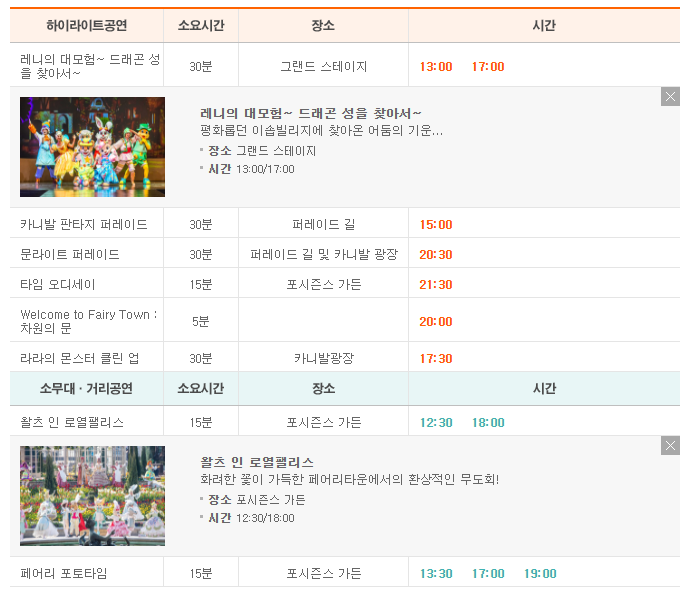Select the blue section 시간 header
The height and width of the screenshot is (594, 689).
[x=544, y=388]
